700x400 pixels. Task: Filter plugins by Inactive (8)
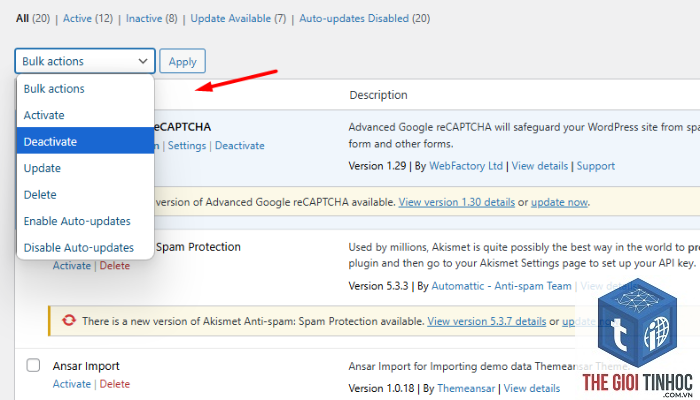(x=152, y=18)
